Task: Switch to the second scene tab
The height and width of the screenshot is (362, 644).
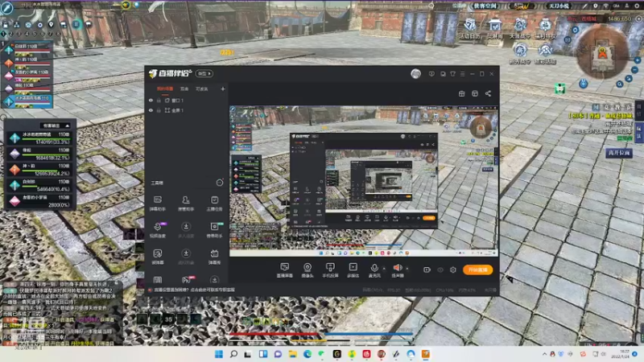Action: pos(184,88)
